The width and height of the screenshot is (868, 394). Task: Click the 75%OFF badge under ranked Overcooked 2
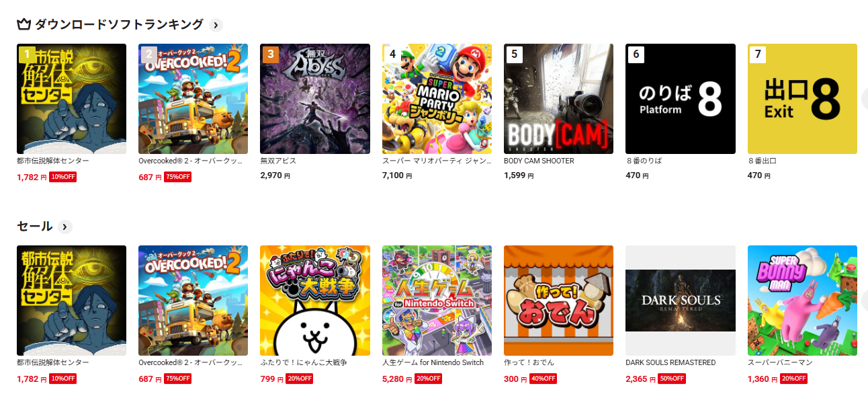click(x=177, y=177)
